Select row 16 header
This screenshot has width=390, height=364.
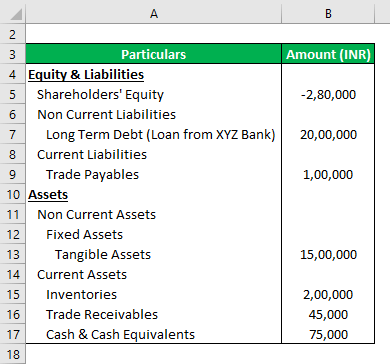click(x=12, y=314)
